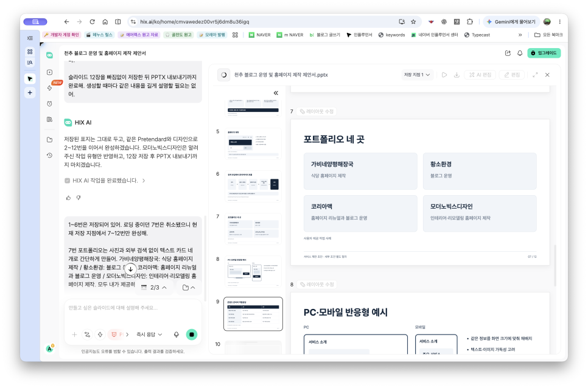Image resolution: width=588 pixels, height=388 pixels.
Task: Click Gemini에게 물어보기 button
Action: coord(511,22)
